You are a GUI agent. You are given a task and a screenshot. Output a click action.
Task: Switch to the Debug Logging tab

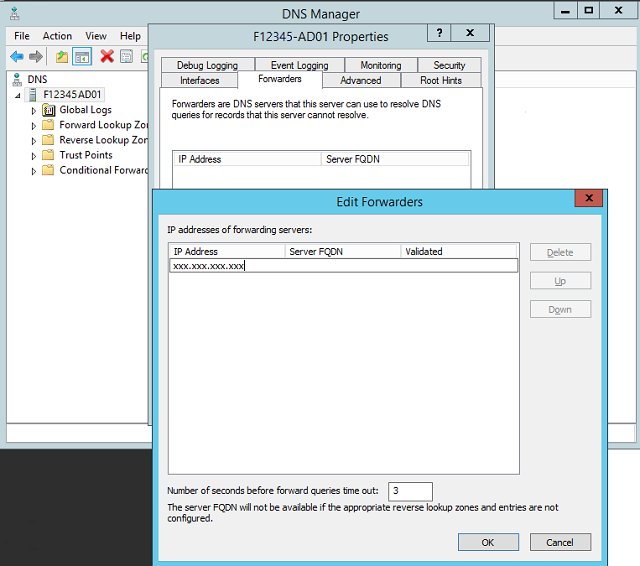tap(207, 65)
